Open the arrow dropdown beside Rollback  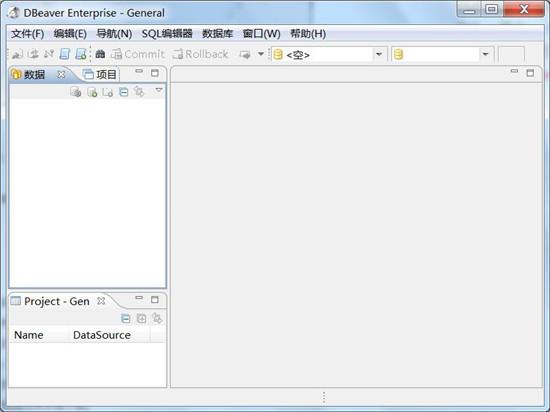tap(261, 54)
